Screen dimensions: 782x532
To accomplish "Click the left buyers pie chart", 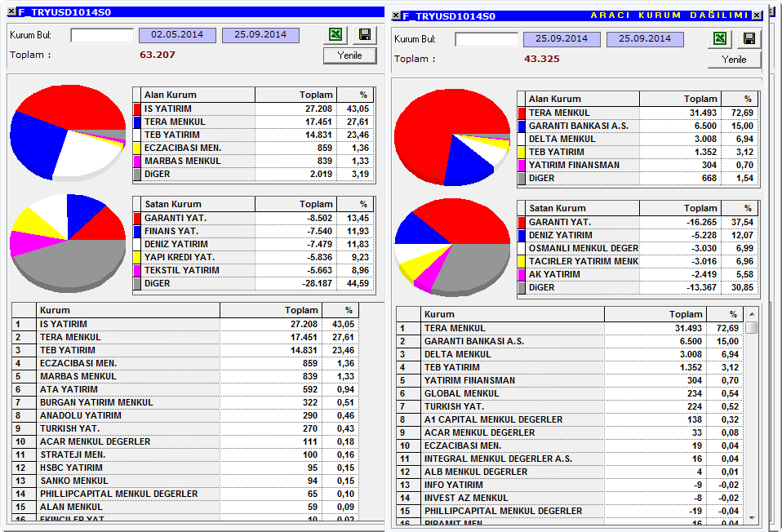I will (68, 132).
